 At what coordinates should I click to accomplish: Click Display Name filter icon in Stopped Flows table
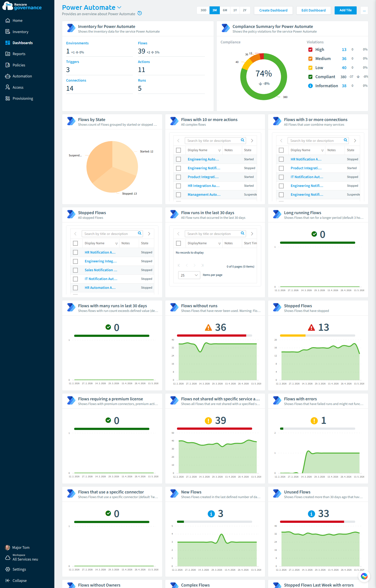coord(117,244)
